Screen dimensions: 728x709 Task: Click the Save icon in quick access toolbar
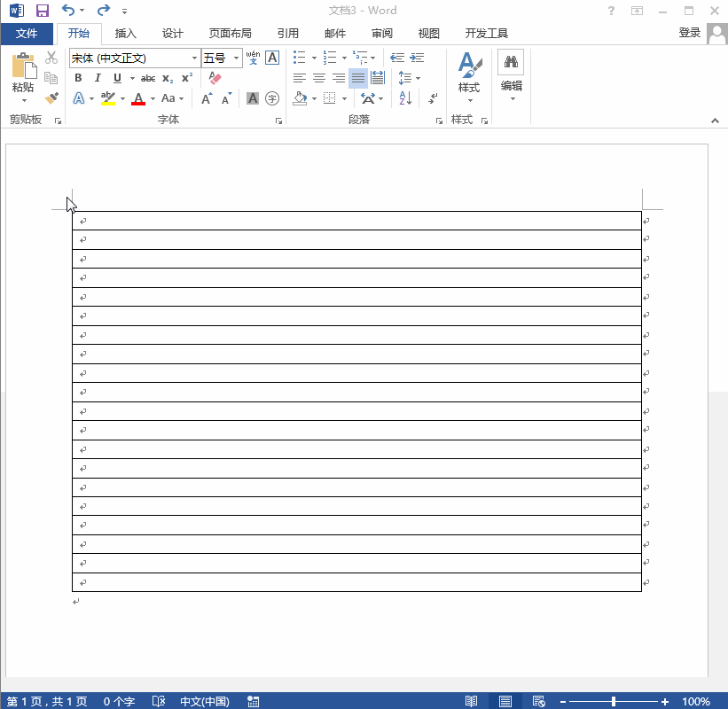[43, 11]
